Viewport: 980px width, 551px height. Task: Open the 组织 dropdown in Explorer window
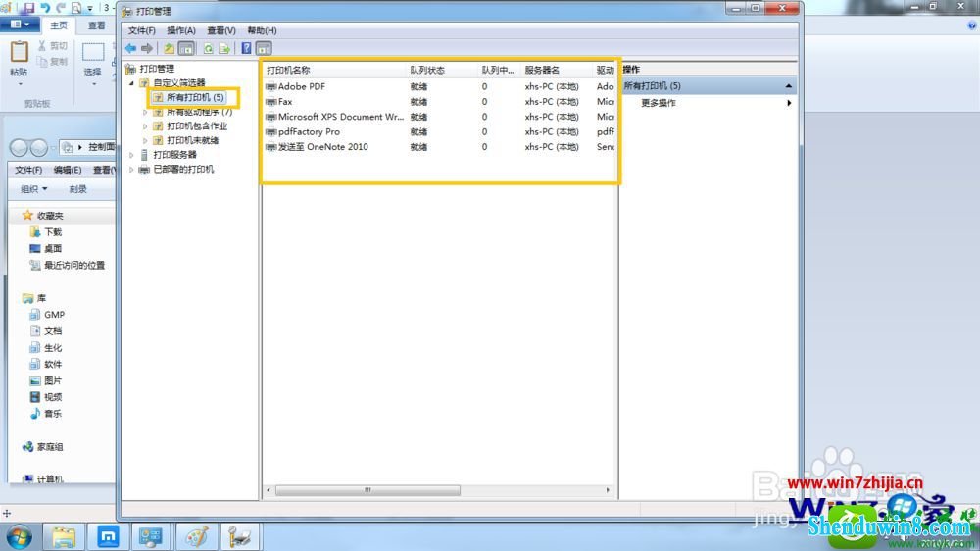(33, 189)
